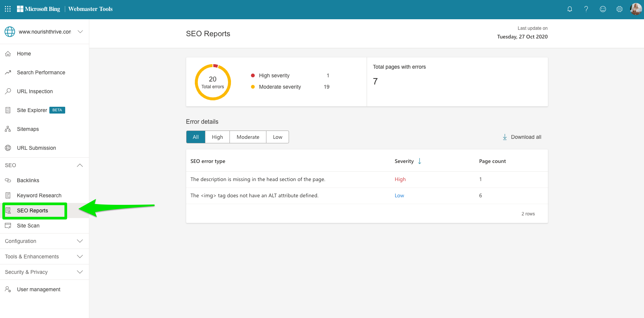Open the notifications bell icon
The width and height of the screenshot is (644, 318).
pos(569,9)
